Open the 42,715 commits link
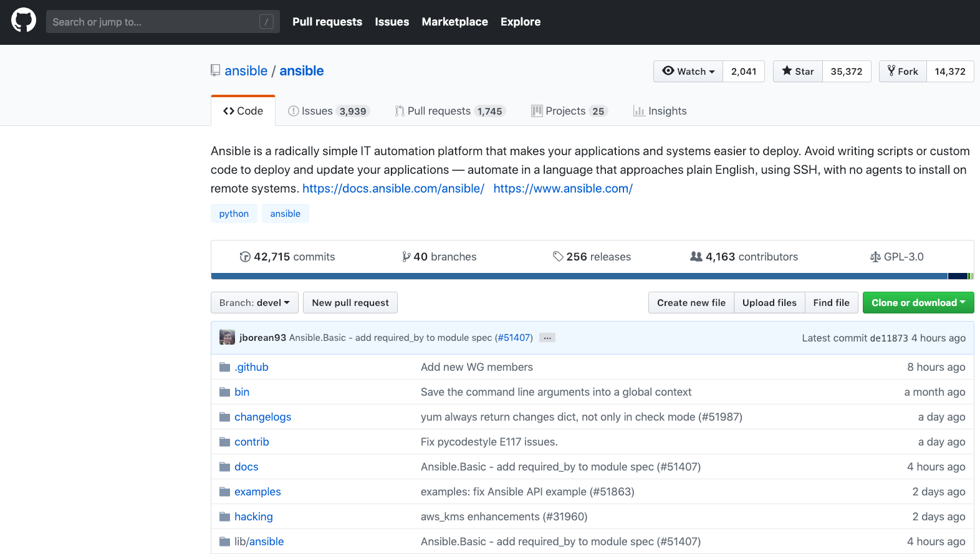 click(x=287, y=257)
